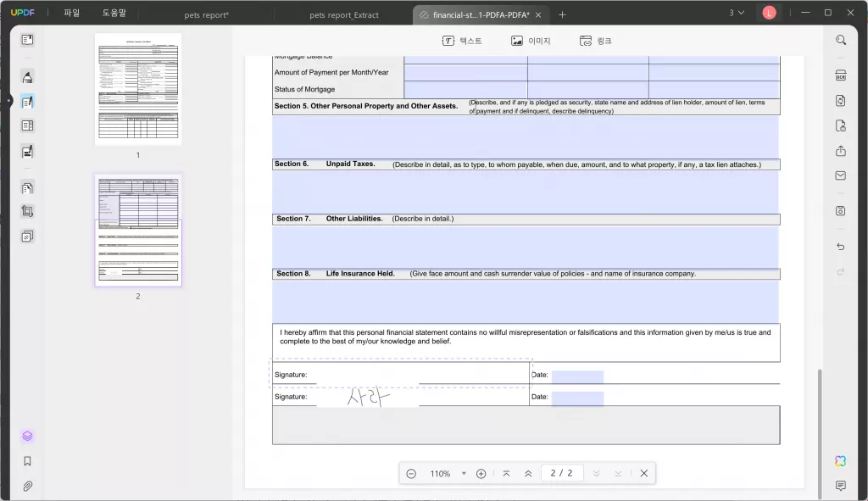Click the 링크 add link button
Viewport: 868px width, 501px height.
(596, 41)
